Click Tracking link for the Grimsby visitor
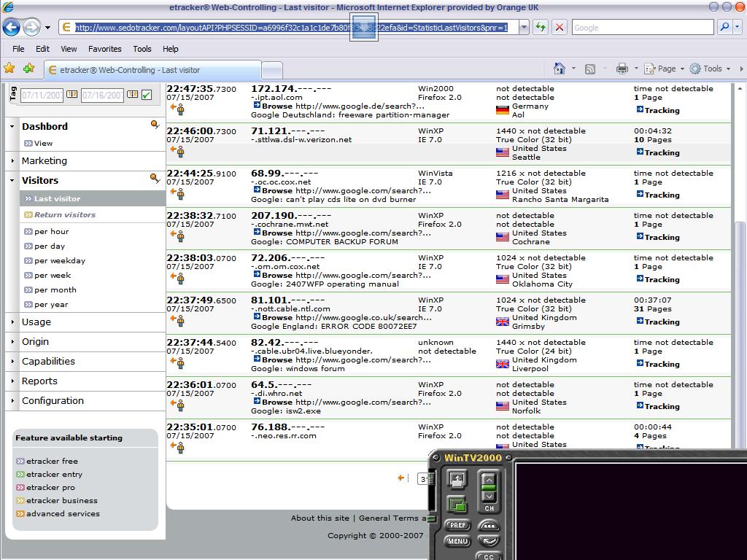 [x=658, y=322]
